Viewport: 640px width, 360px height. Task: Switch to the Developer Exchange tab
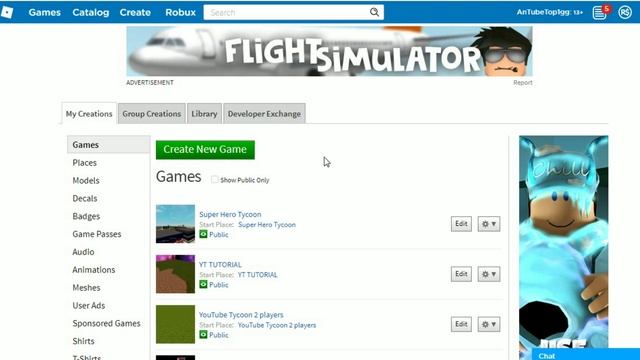(264, 113)
